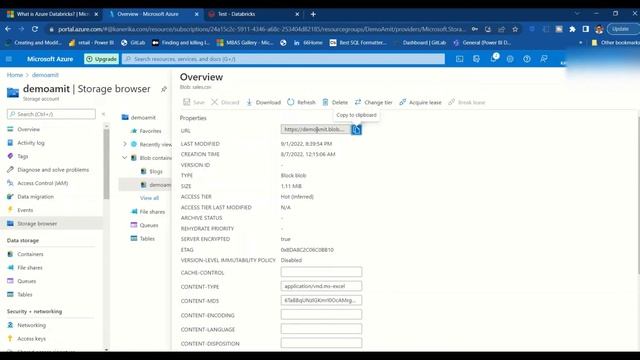Open Networking under Security + networking
Image resolution: width=640 pixels, height=360 pixels.
(x=31, y=325)
